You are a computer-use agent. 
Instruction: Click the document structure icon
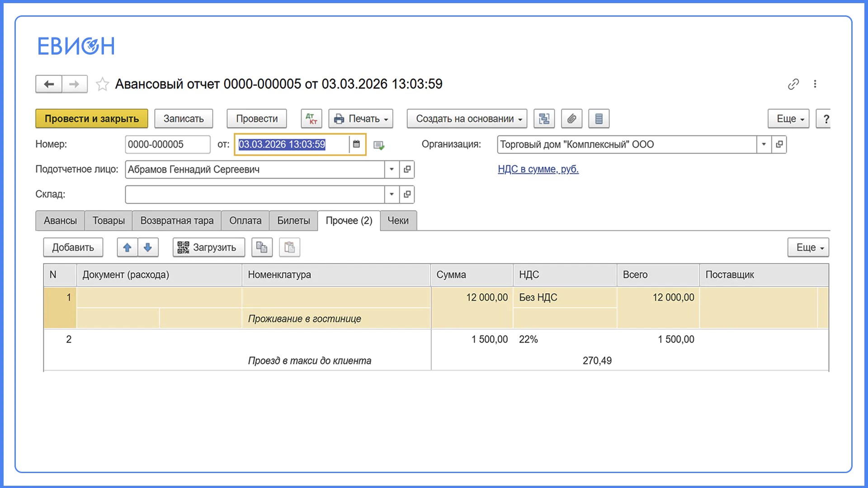pyautogui.click(x=544, y=119)
